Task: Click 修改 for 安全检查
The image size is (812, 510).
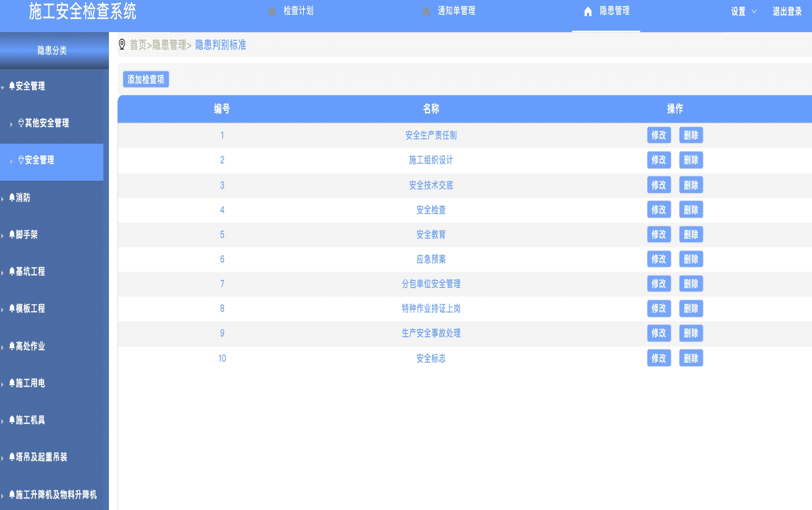Action: (x=659, y=209)
